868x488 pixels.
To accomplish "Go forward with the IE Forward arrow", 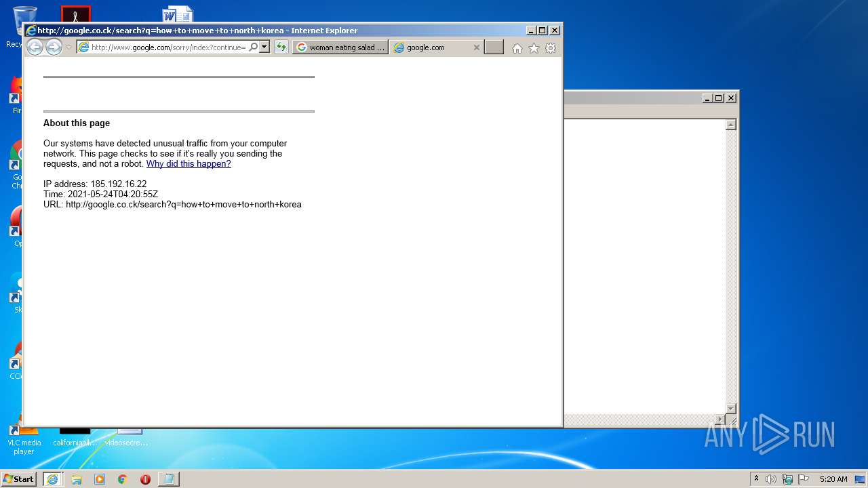I will click(54, 47).
